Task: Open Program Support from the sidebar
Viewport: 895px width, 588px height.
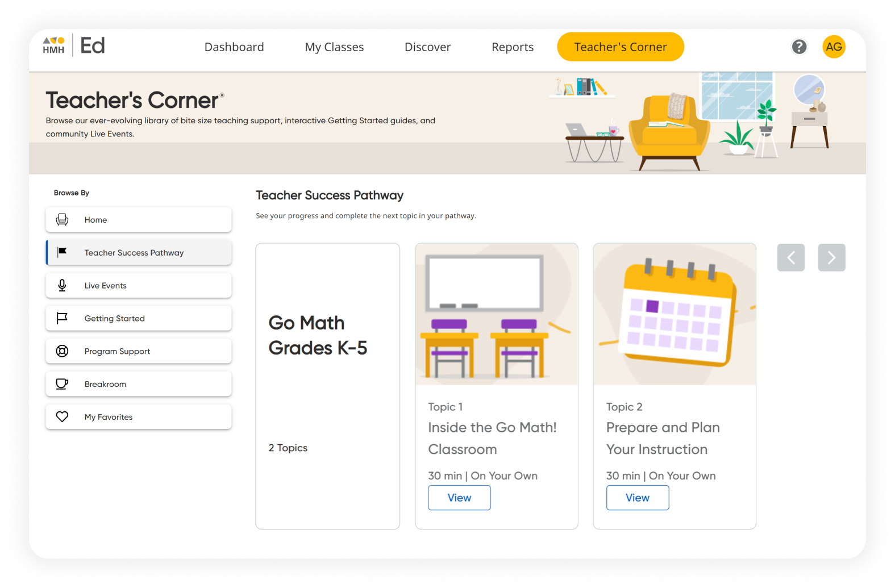Action: tap(139, 351)
